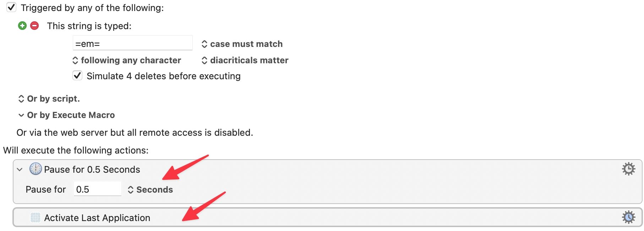Open the Activate Last Application gear menu
The width and height of the screenshot is (644, 231).
click(x=628, y=217)
